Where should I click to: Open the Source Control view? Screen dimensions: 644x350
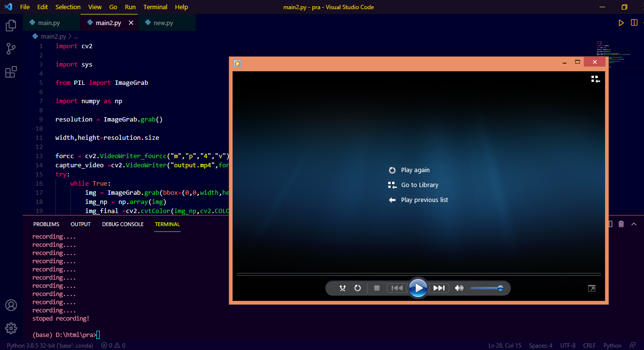11,48
